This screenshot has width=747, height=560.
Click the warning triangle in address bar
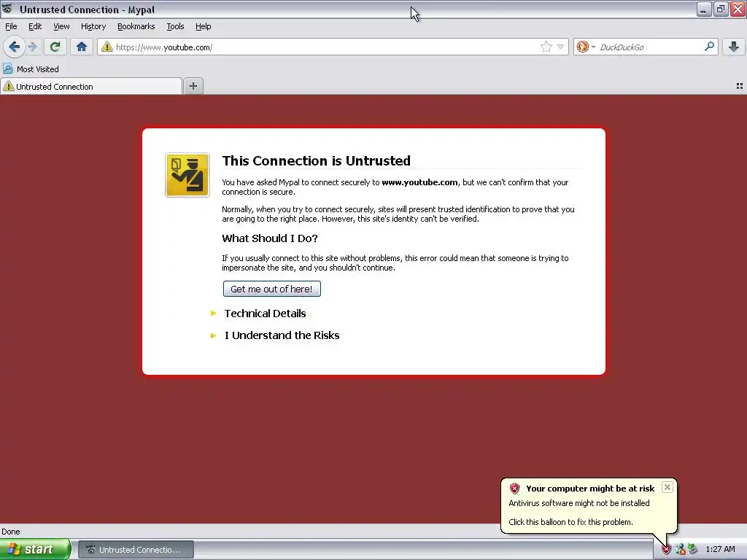[x=107, y=47]
